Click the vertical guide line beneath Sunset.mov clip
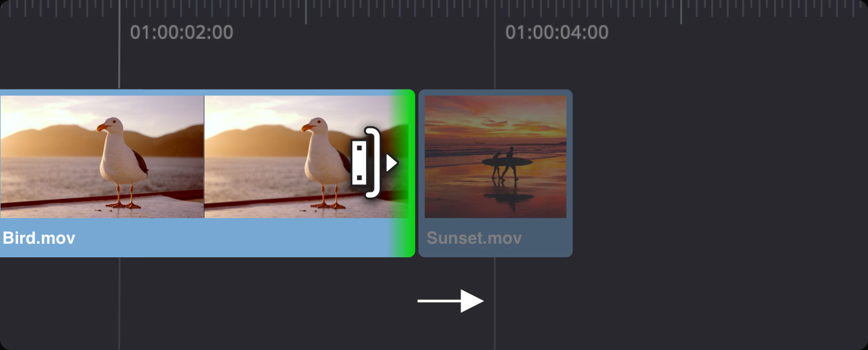Viewport: 868px width, 350px height. pos(495,303)
